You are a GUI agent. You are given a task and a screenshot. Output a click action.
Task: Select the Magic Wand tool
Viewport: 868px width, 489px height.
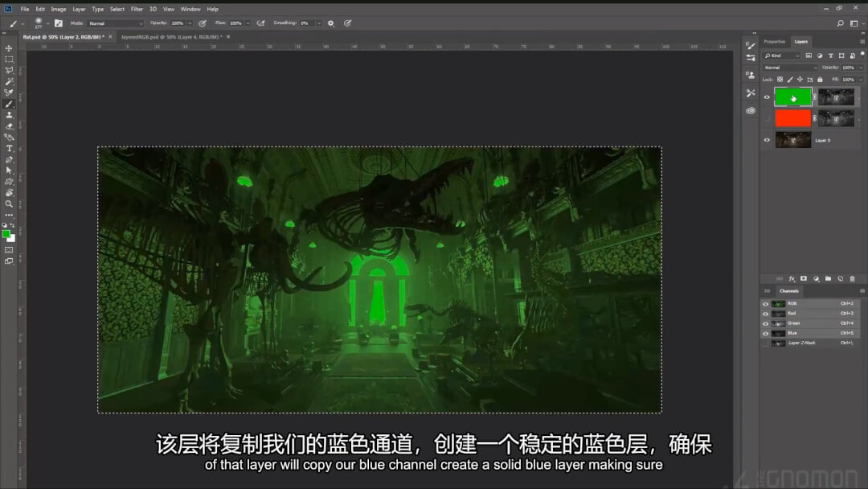(9, 81)
